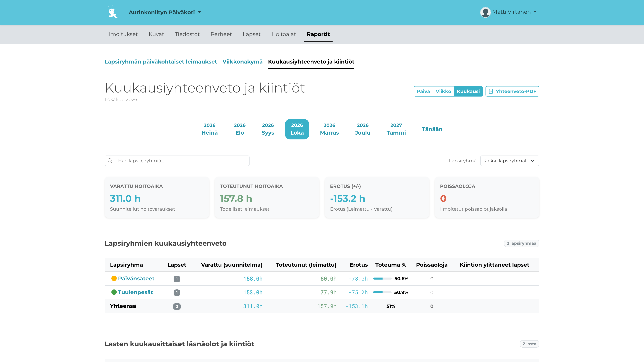Click the green dot beside Tuulenpesät
644x362 pixels.
[114, 292]
